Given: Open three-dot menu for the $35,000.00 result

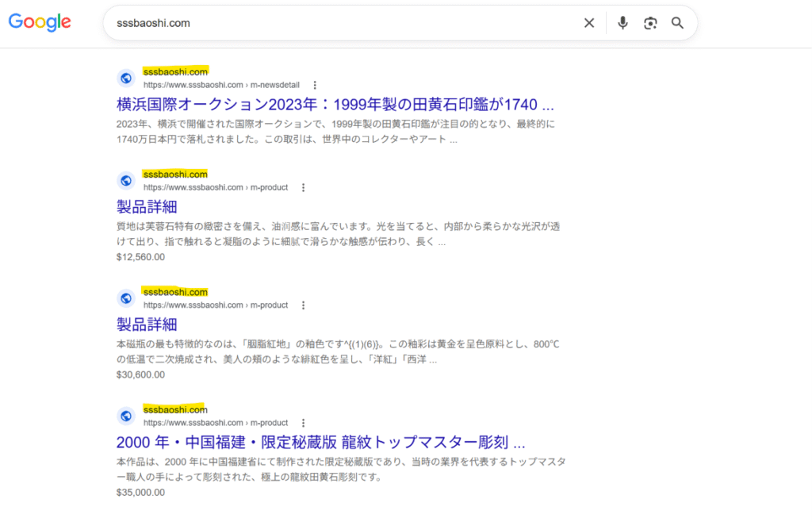Looking at the screenshot, I should coord(304,423).
